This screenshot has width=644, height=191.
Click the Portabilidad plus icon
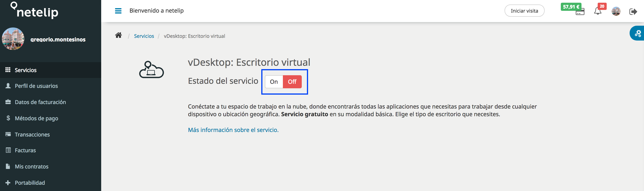coord(8,183)
